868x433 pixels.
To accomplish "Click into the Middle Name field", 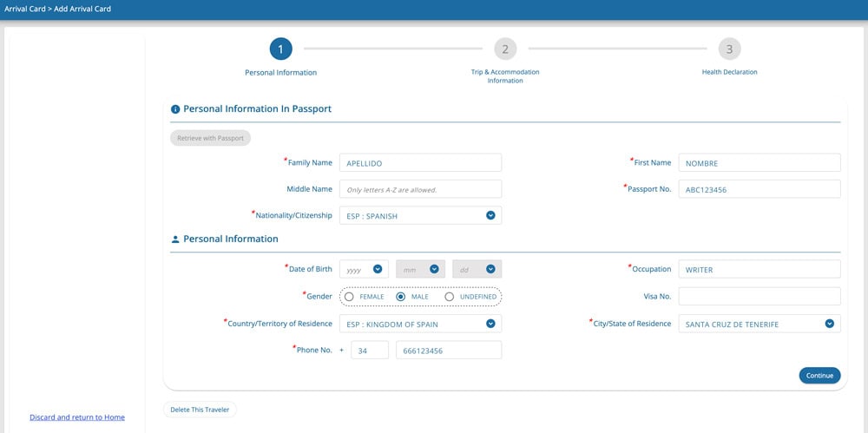I will tap(420, 189).
